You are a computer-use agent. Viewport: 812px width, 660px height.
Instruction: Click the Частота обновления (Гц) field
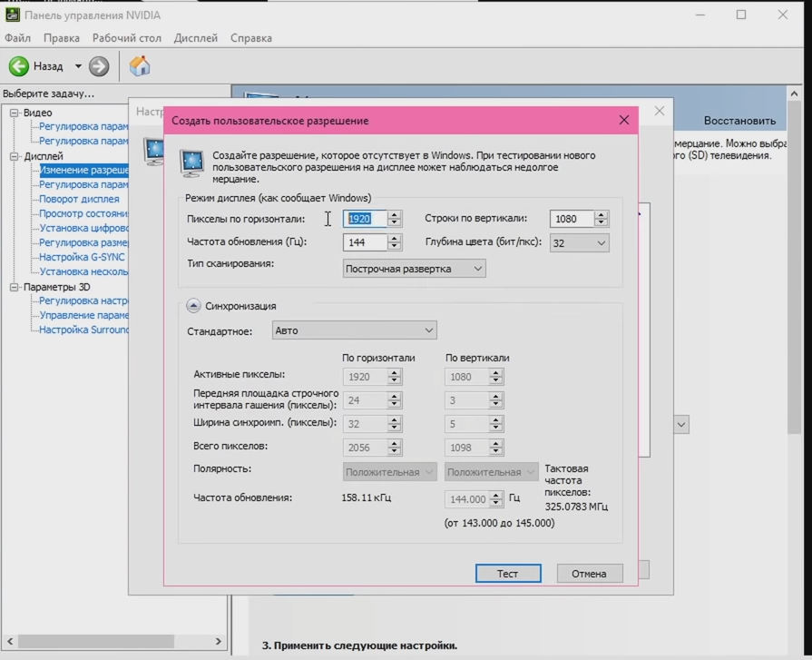click(x=365, y=241)
